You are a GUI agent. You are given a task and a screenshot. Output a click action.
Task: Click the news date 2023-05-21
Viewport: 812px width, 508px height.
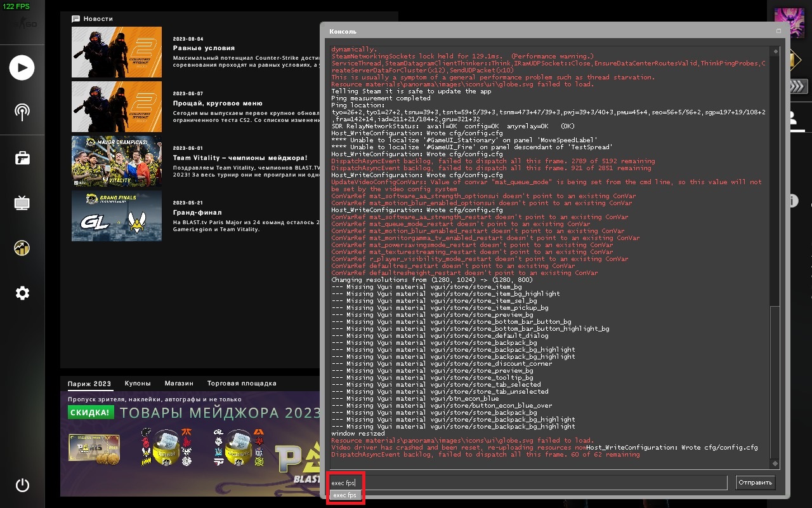pyautogui.click(x=188, y=203)
